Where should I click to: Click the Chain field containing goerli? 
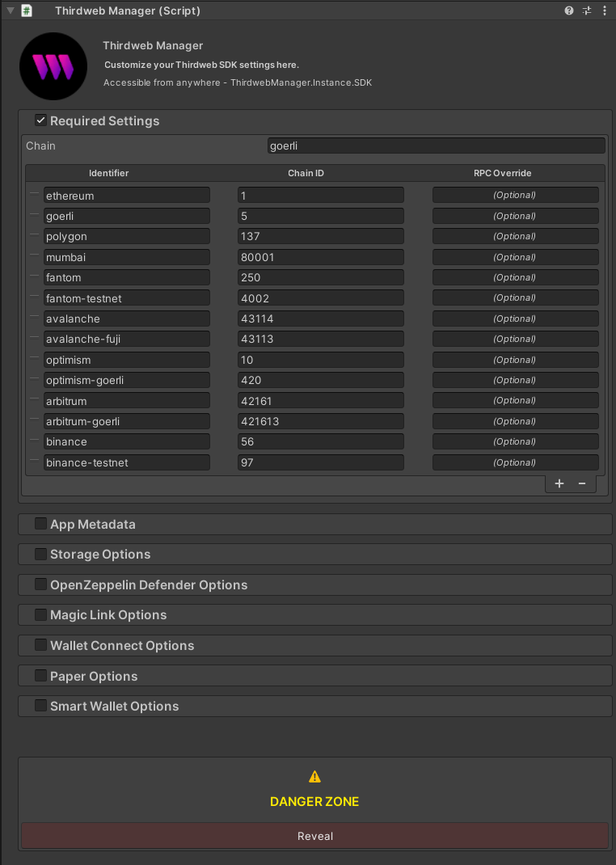click(x=436, y=146)
